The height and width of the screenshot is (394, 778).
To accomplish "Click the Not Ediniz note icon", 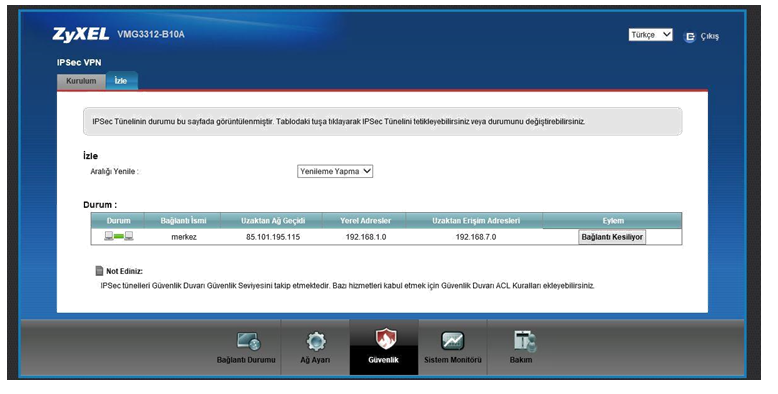I will coord(99,271).
